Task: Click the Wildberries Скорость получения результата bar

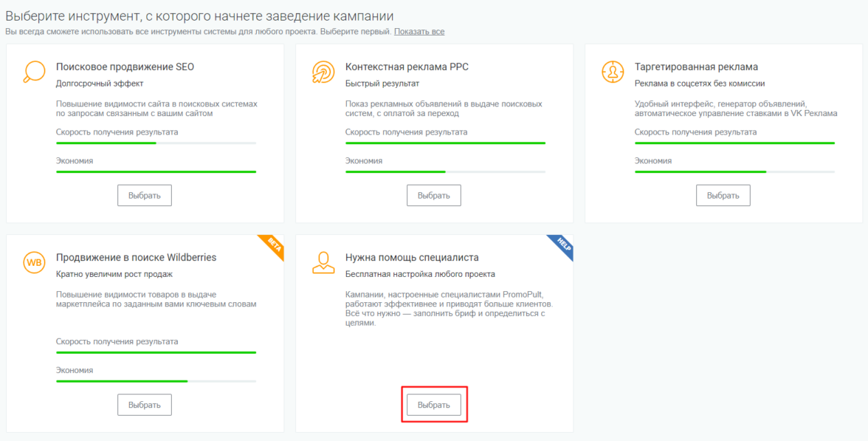Action: (x=156, y=352)
